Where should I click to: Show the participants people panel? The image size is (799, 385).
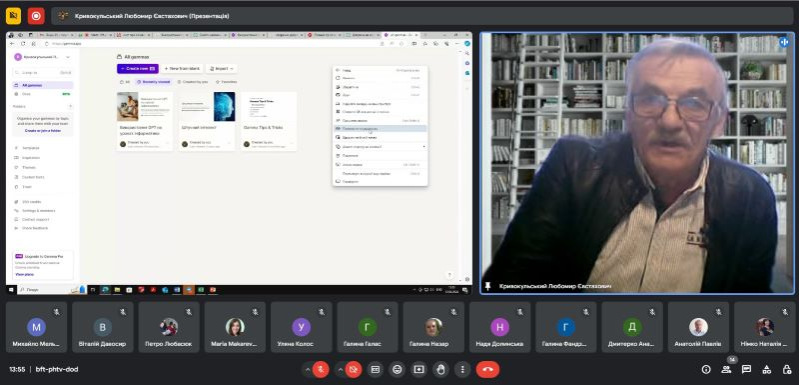726,369
